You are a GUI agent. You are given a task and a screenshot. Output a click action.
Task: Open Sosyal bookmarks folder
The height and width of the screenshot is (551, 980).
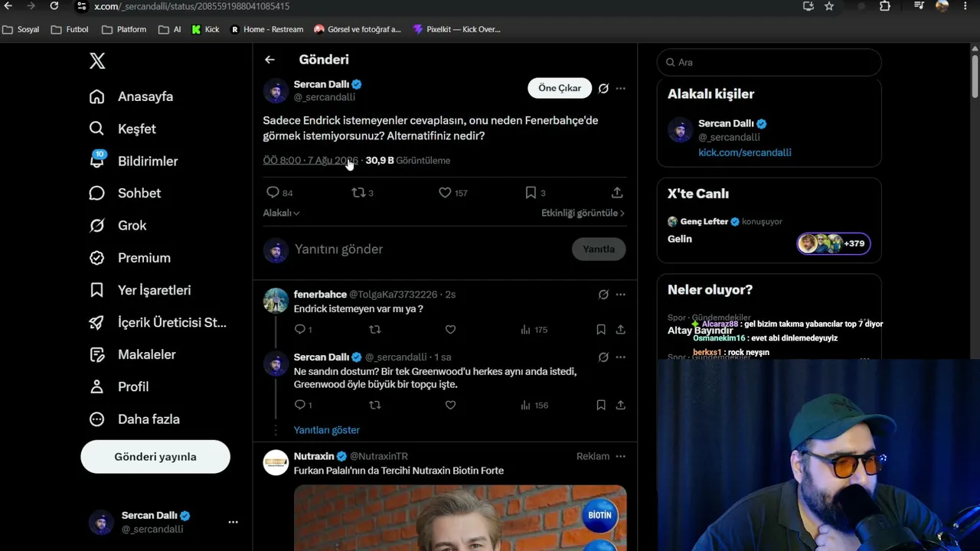tap(21, 30)
